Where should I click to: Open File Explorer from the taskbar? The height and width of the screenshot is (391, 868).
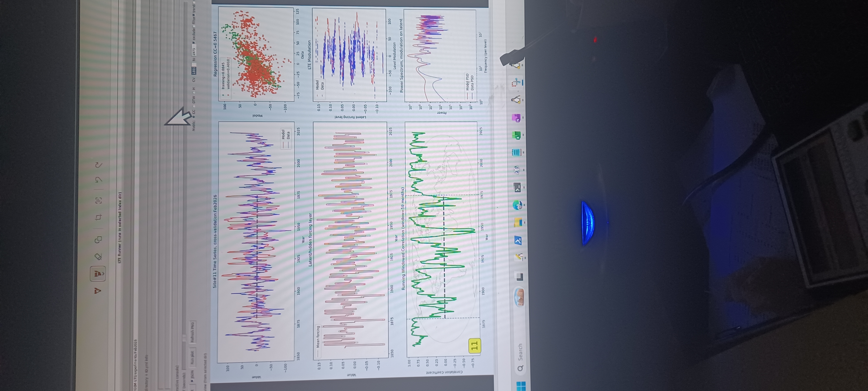pyautogui.click(x=518, y=223)
